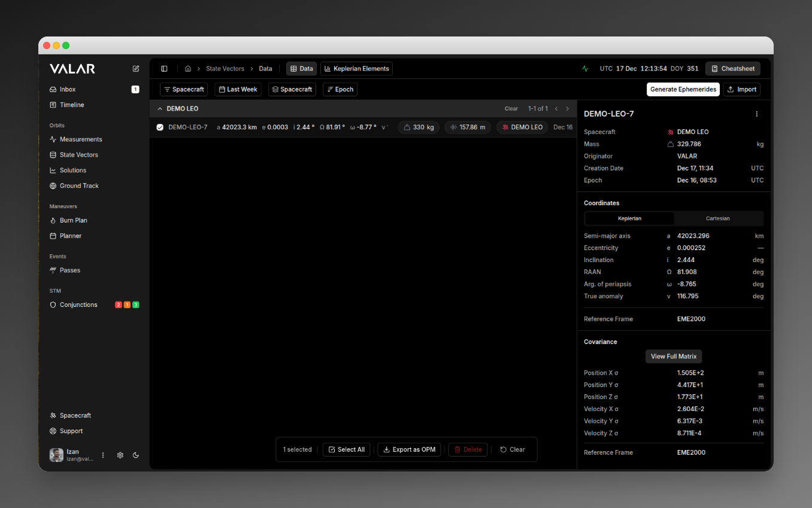
Task: Uncheck the DEMO-LEO-7 row checkbox
Action: 160,127
